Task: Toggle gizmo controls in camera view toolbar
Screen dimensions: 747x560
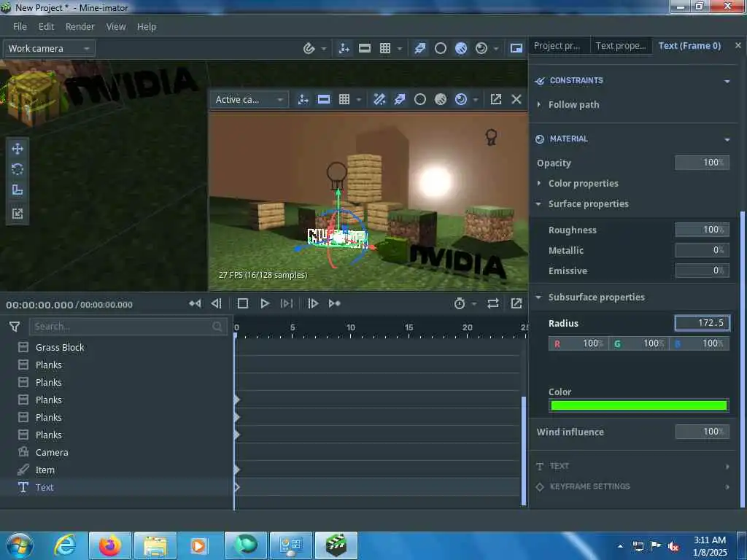Action: click(x=303, y=99)
